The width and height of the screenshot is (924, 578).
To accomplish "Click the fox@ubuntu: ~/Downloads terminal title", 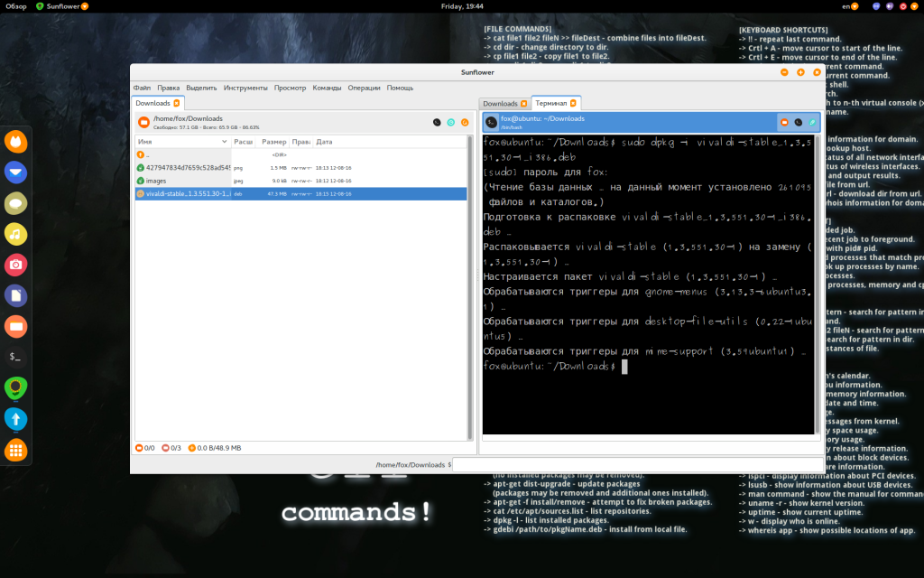I will [542, 118].
